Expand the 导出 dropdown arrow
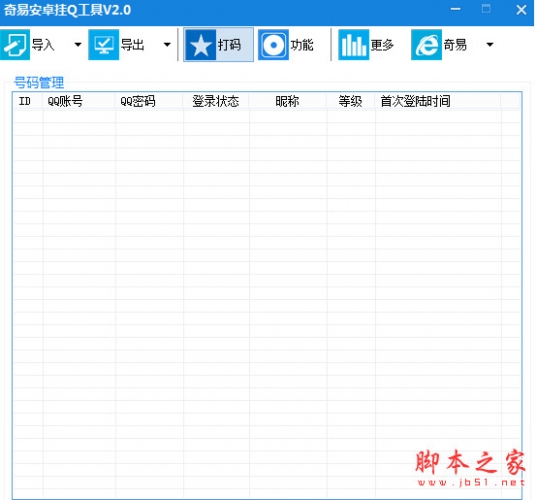Image resolution: width=537 pixels, height=500 pixels. pyautogui.click(x=167, y=45)
